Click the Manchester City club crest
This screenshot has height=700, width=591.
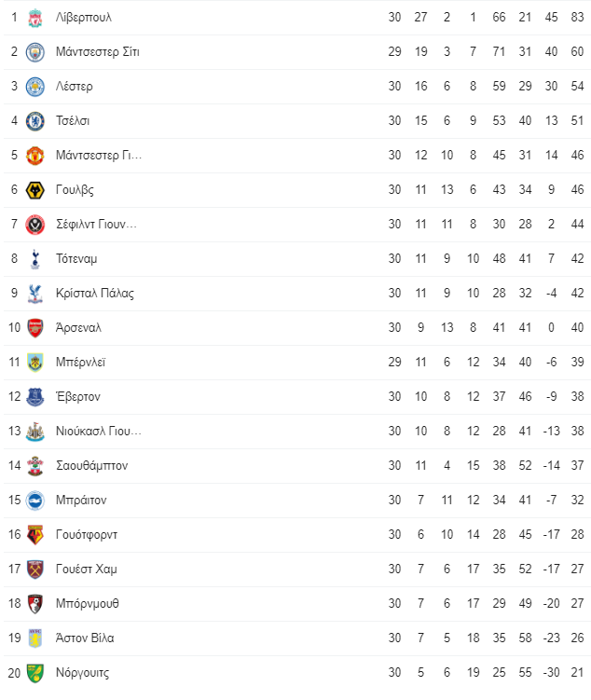[34, 52]
